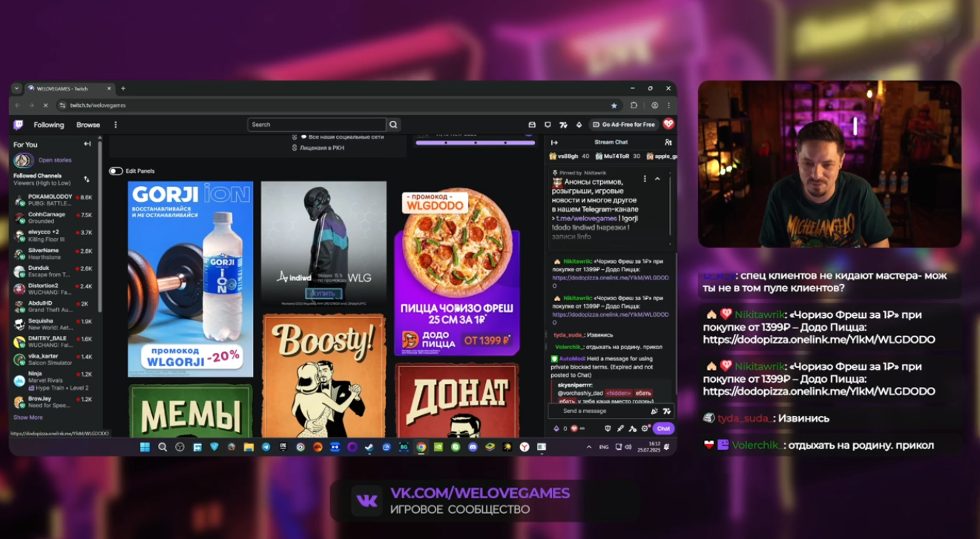Open Telegram from the taskbar

pos(266,447)
